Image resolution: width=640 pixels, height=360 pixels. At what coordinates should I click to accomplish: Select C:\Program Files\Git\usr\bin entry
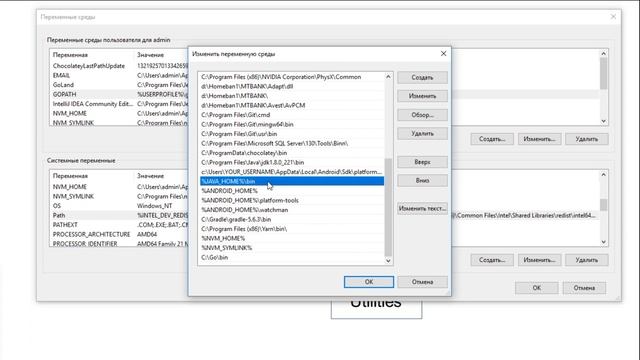point(292,134)
